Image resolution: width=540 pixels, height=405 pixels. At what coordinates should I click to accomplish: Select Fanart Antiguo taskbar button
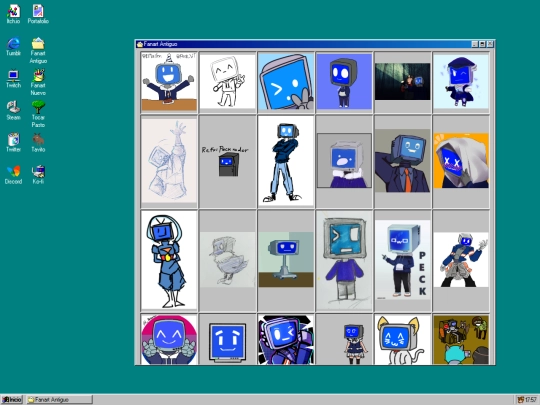59,399
